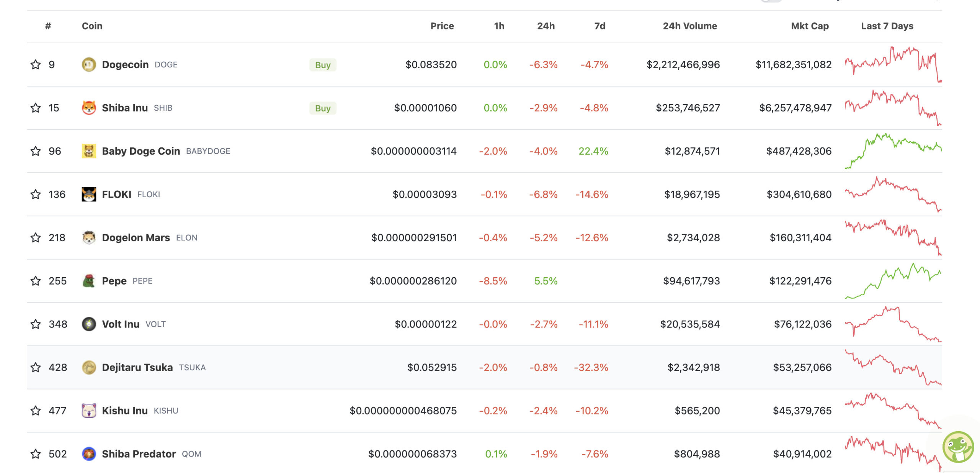View FLOKI 7-day sparkline chart
The image size is (980, 473).
(x=893, y=194)
